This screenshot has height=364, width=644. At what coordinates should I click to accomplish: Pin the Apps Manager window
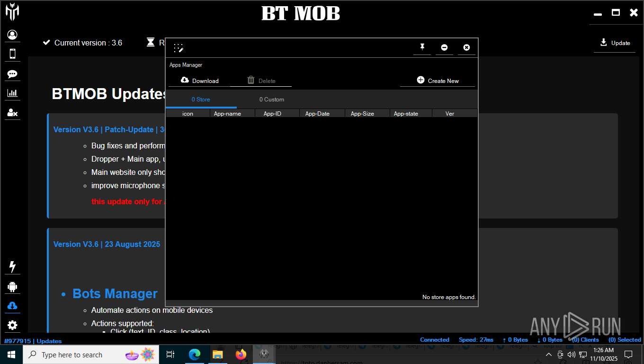point(422,47)
